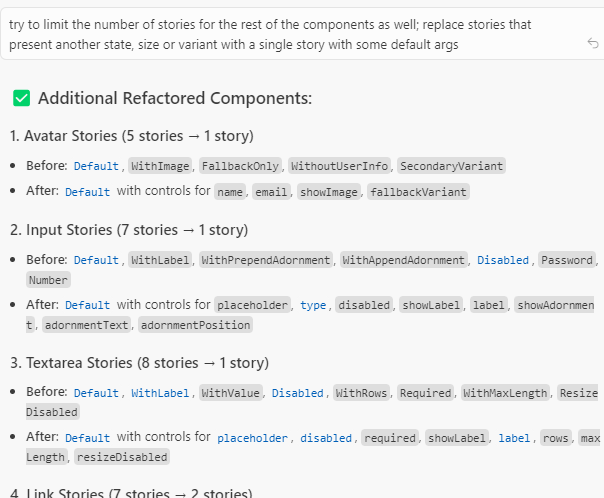
Task: Click the blue placeholder link in Textarea After
Action: (x=254, y=438)
